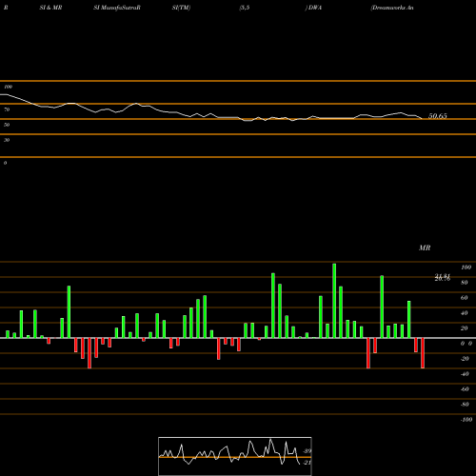Click the "-100" label on the MR axis
Image resolution: width=476 pixels, height=476 pixels.
tap(466, 420)
